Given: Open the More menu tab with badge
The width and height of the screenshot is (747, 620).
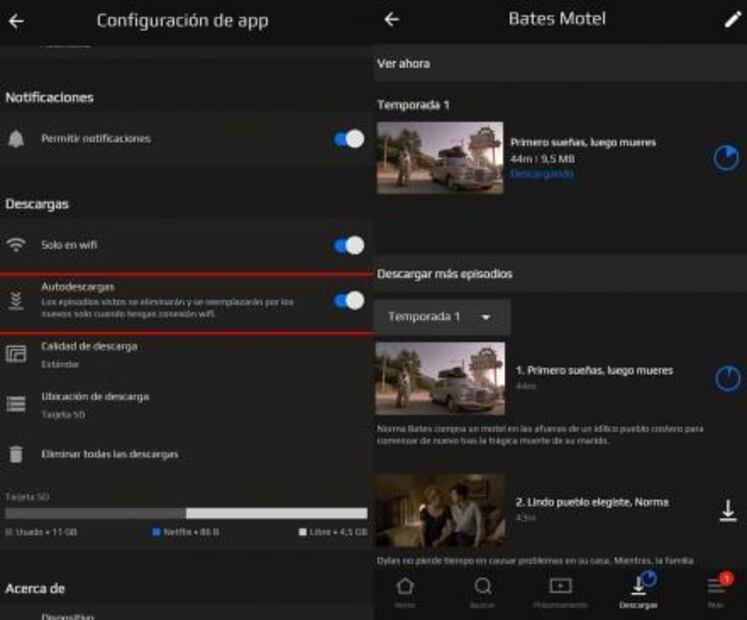Looking at the screenshot, I should click(x=717, y=591).
